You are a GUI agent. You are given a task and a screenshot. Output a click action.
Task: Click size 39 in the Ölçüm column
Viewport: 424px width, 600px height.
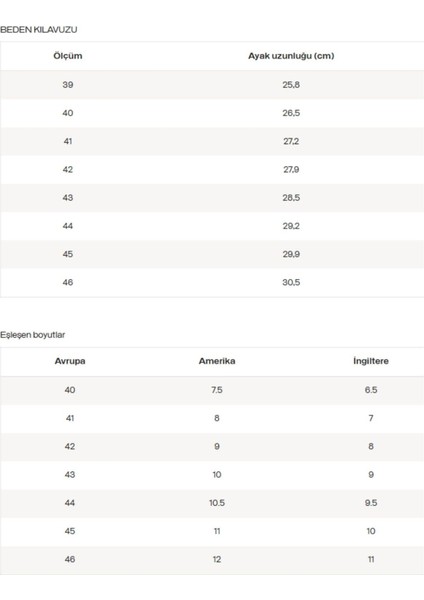tap(68, 85)
